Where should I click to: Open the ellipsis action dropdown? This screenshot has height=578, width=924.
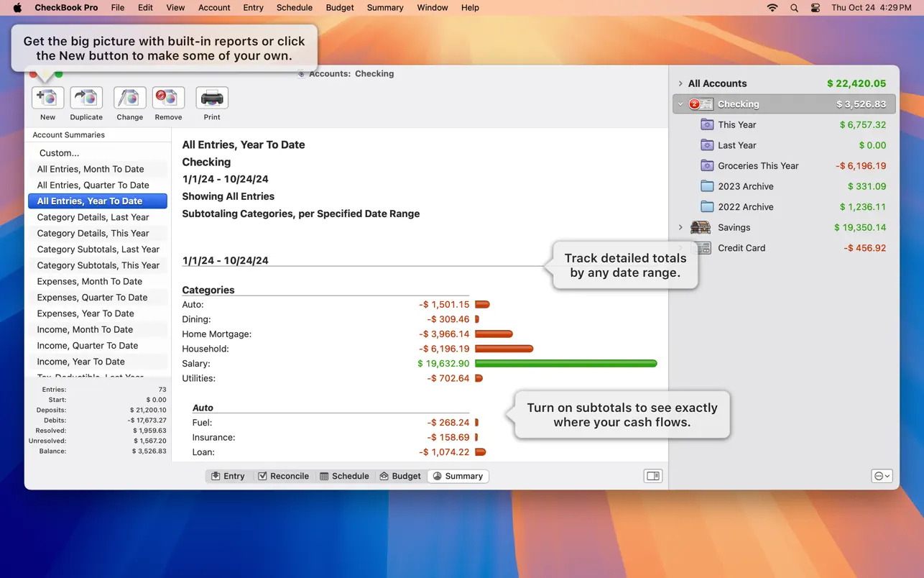pyautogui.click(x=882, y=476)
